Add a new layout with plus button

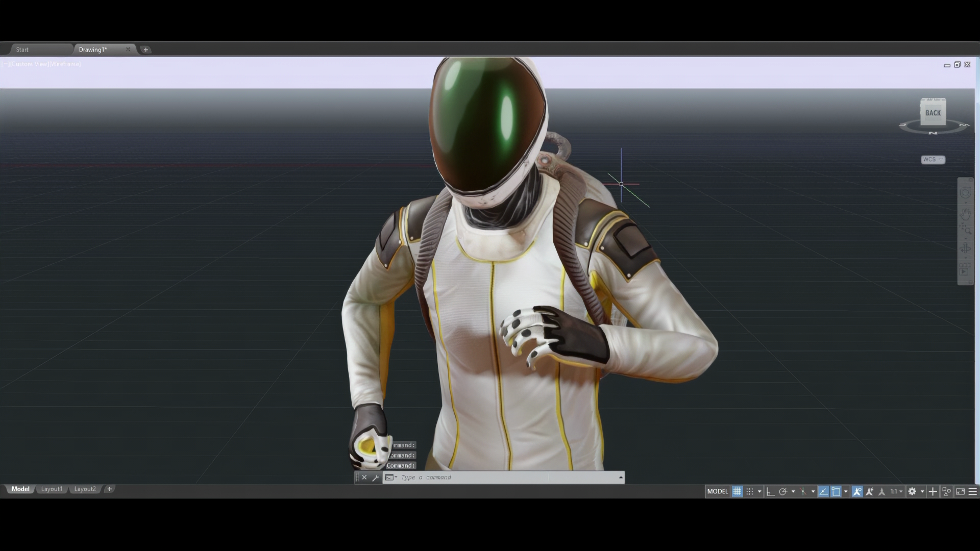click(109, 489)
